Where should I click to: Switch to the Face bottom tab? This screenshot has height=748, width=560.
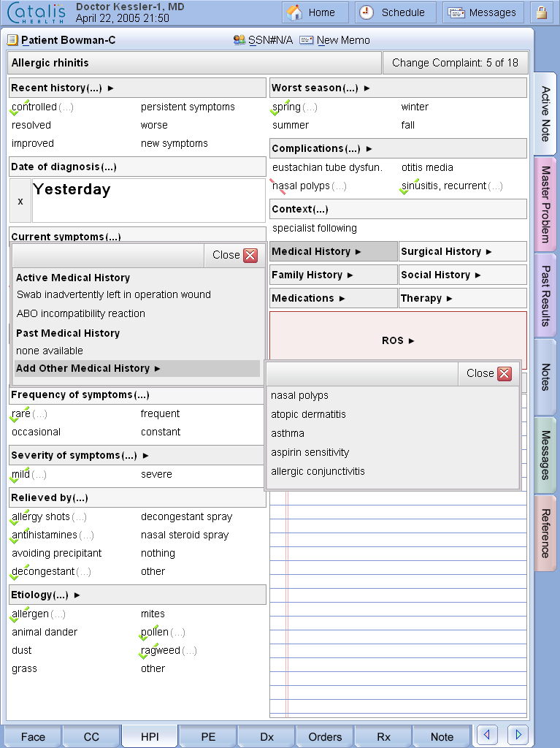(x=33, y=736)
